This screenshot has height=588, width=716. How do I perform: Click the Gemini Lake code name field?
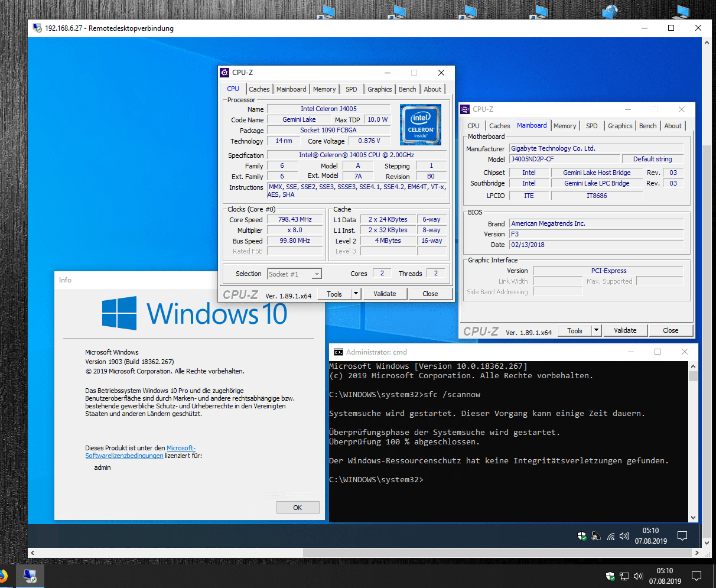click(299, 119)
